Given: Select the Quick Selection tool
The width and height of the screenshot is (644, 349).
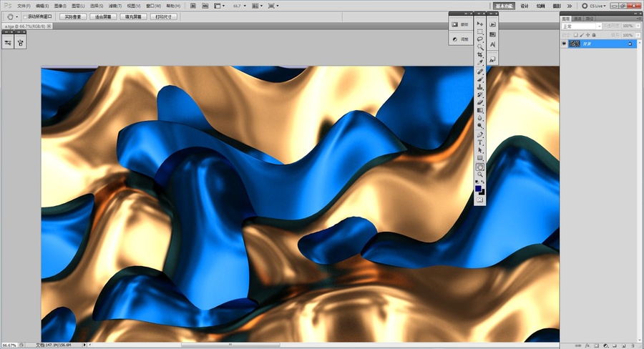Looking at the screenshot, I should click(x=479, y=47).
